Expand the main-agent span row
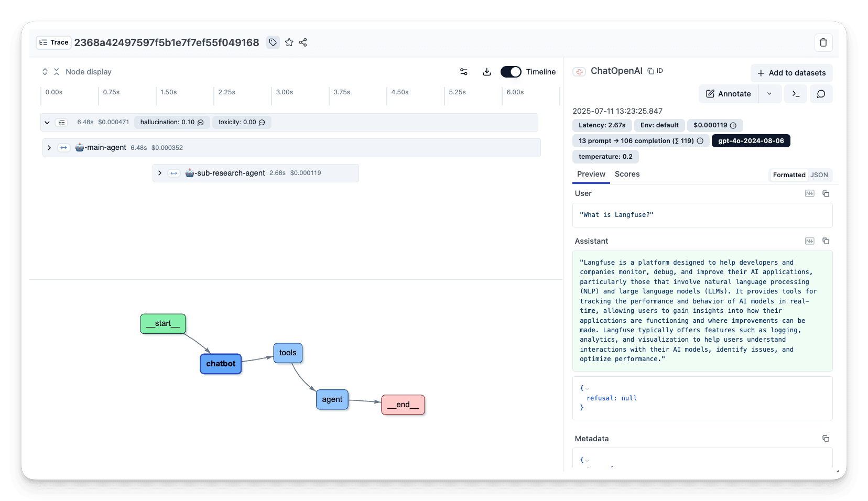This screenshot has height=501, width=868. pos(49,147)
